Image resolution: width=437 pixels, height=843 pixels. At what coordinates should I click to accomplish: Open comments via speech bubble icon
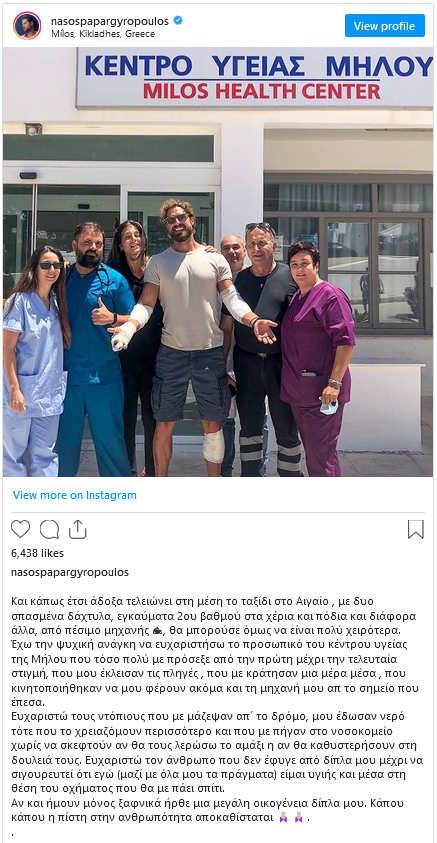tap(49, 530)
